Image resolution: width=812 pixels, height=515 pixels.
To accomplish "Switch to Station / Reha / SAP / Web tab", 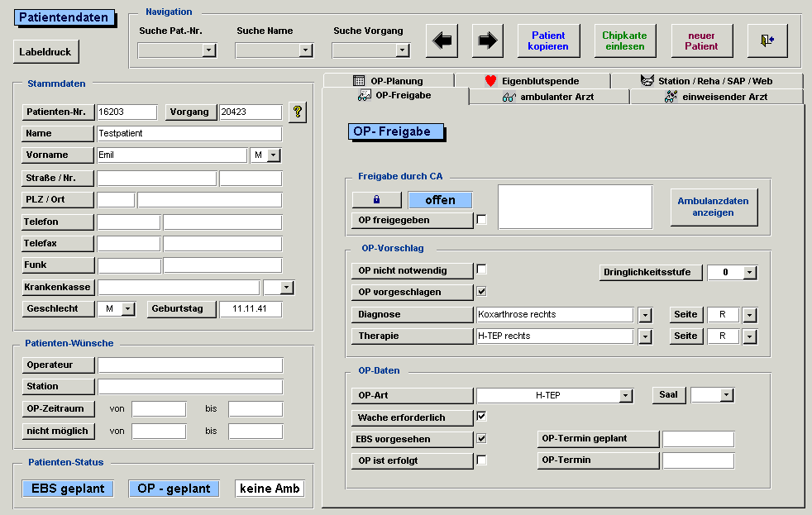I will [707, 81].
